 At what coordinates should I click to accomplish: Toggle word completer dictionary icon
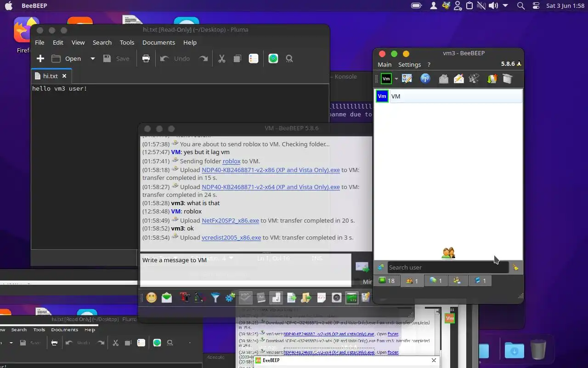click(261, 298)
